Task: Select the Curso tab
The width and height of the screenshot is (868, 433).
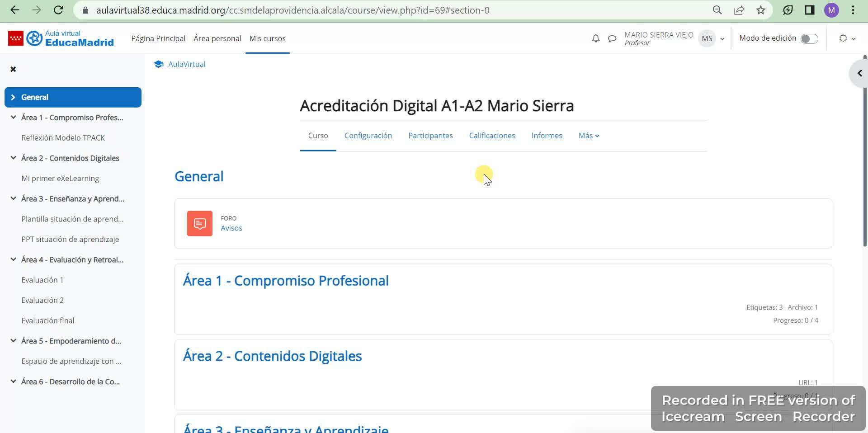Action: [318, 136]
